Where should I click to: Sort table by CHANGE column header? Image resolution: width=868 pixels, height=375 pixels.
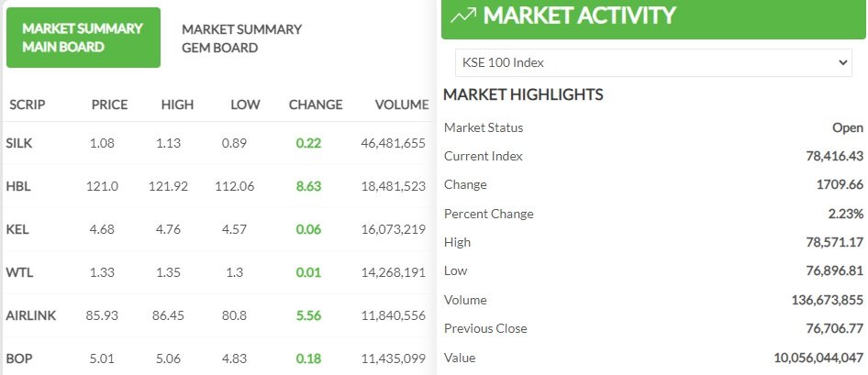point(315,105)
